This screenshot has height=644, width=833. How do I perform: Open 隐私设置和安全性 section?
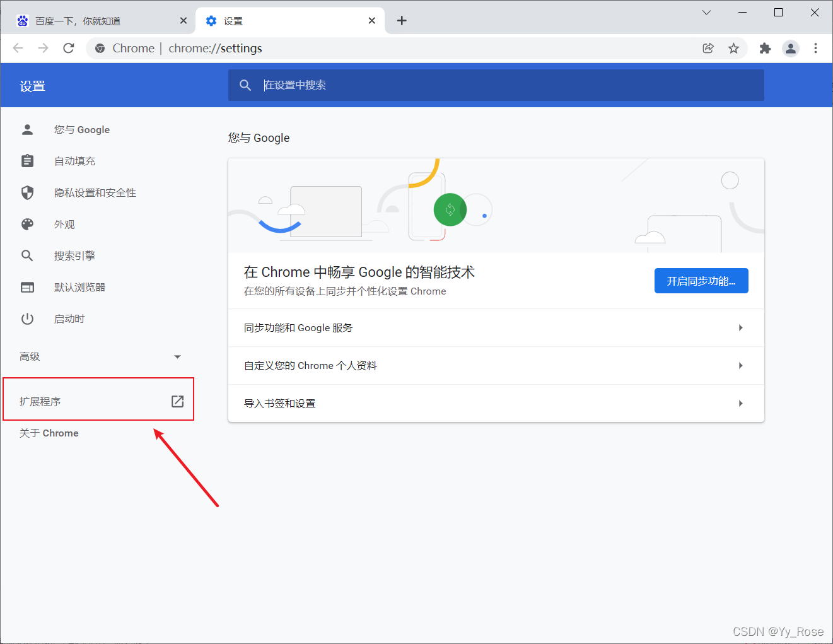[x=95, y=192]
